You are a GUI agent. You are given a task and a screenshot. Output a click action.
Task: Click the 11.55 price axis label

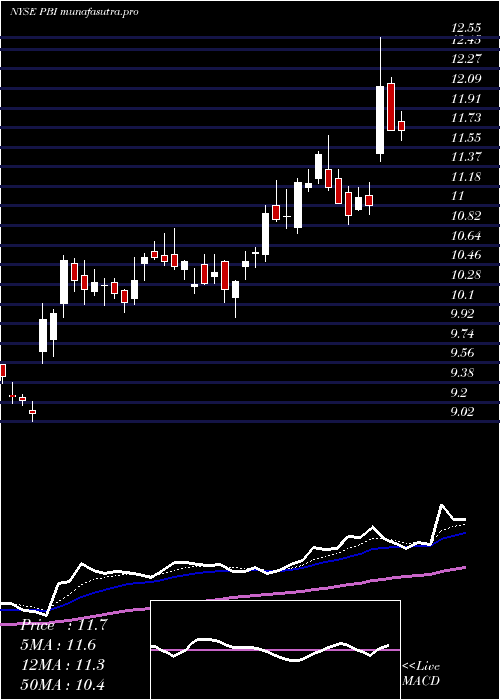click(x=467, y=137)
